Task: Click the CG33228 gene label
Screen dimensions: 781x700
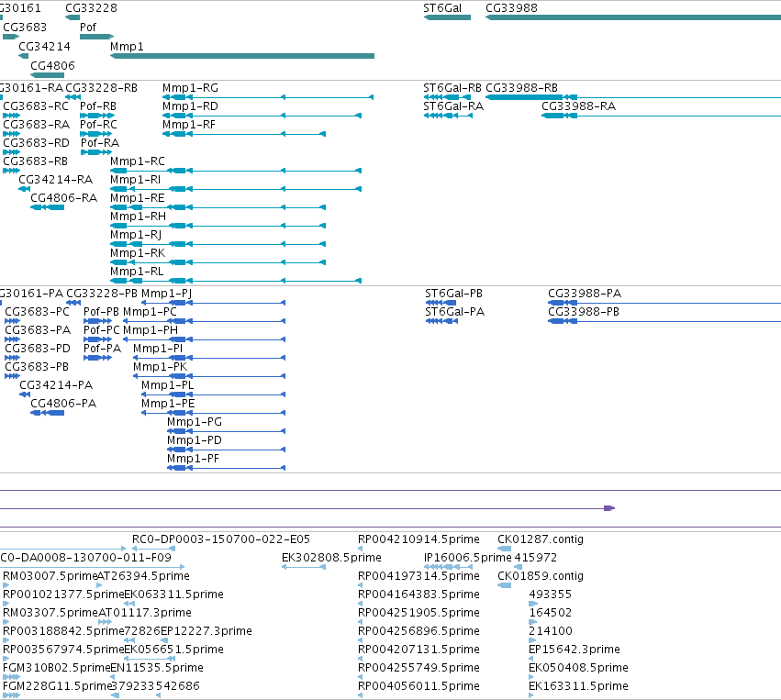Action: click(91, 8)
